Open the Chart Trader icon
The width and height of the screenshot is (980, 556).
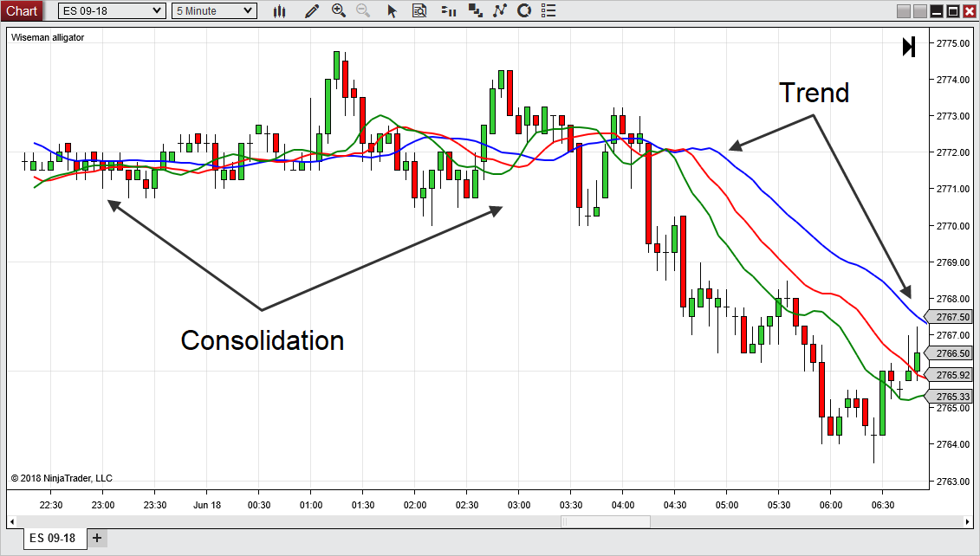tap(448, 11)
